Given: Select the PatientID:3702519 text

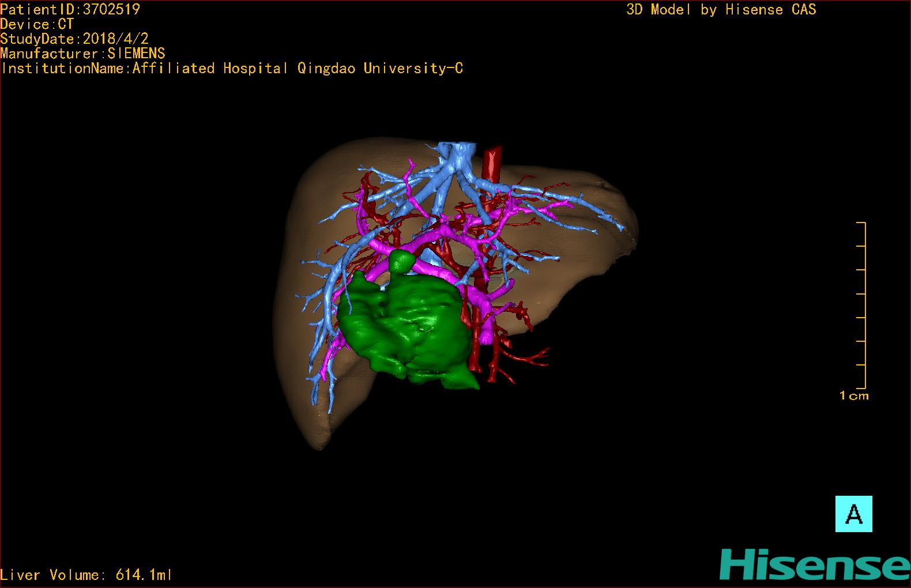Looking at the screenshot, I should pyautogui.click(x=70, y=9).
